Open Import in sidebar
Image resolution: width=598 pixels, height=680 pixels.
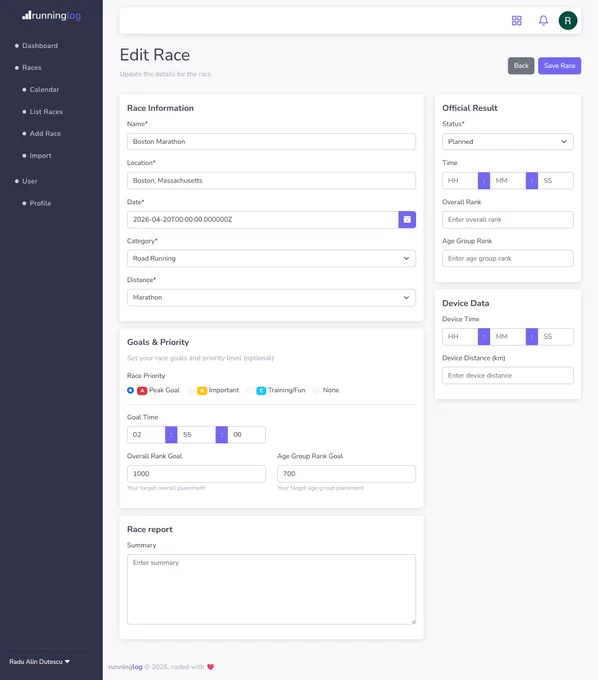coord(40,156)
